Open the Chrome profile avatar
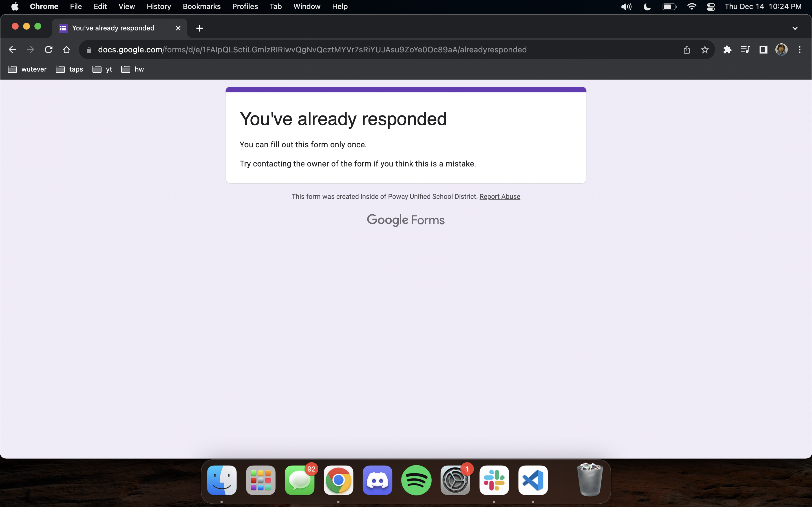Image resolution: width=812 pixels, height=507 pixels. (782, 50)
